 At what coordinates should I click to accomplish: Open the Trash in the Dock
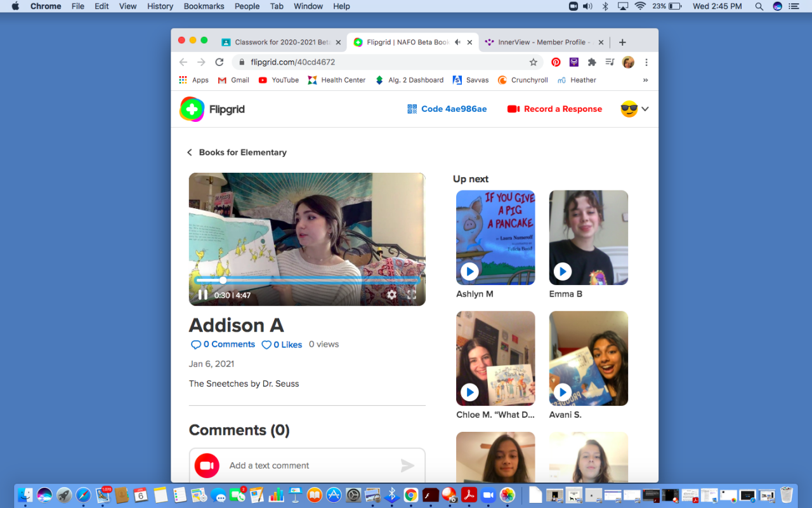pyautogui.click(x=787, y=495)
